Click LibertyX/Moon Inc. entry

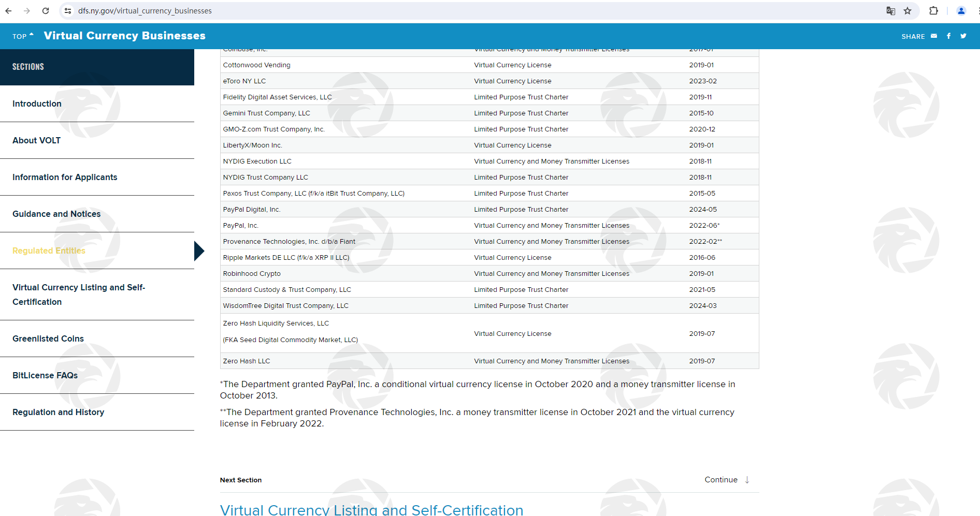(252, 145)
